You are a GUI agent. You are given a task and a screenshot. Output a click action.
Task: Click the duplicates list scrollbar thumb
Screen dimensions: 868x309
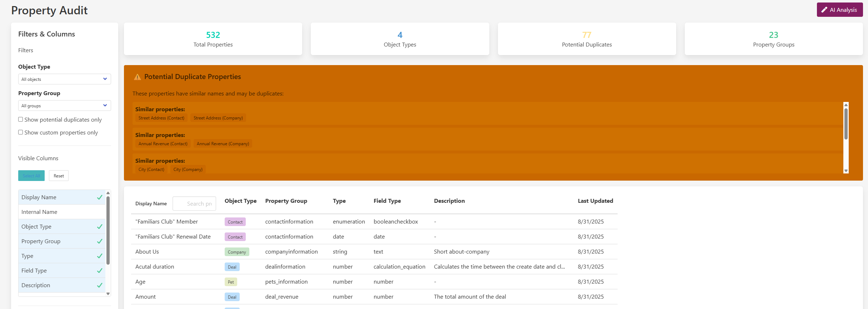[x=846, y=124]
